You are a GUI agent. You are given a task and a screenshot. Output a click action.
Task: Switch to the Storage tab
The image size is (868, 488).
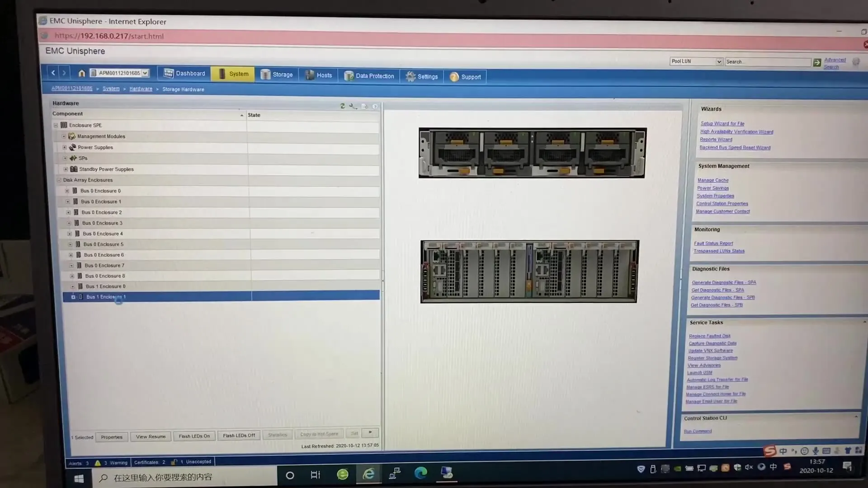pos(277,75)
